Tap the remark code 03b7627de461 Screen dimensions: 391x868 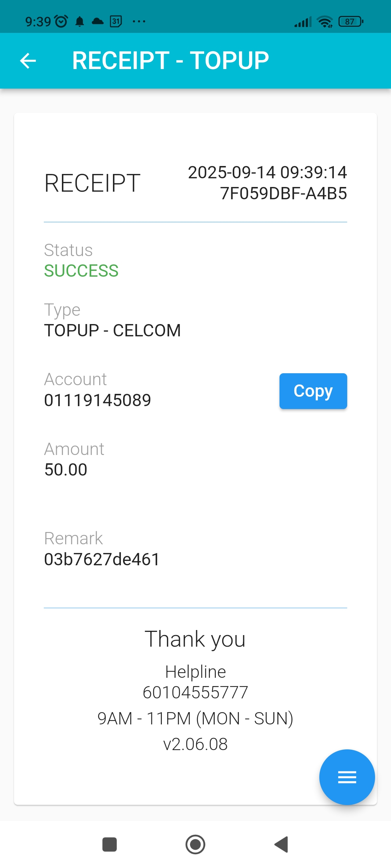coord(102,559)
